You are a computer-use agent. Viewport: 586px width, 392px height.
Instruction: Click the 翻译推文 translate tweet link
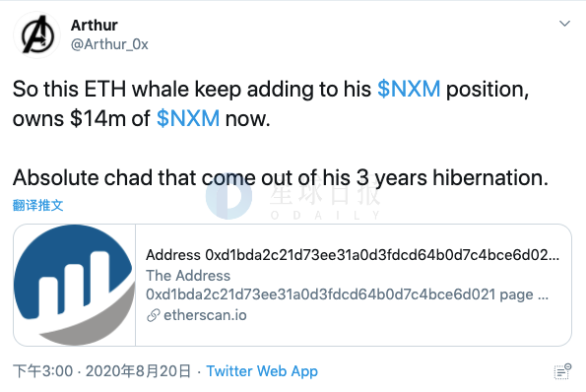pyautogui.click(x=37, y=205)
